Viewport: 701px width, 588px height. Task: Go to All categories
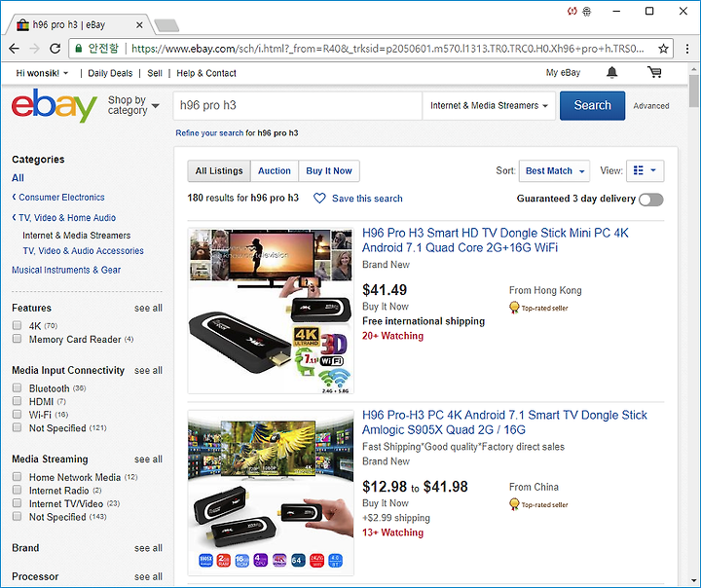pos(18,178)
